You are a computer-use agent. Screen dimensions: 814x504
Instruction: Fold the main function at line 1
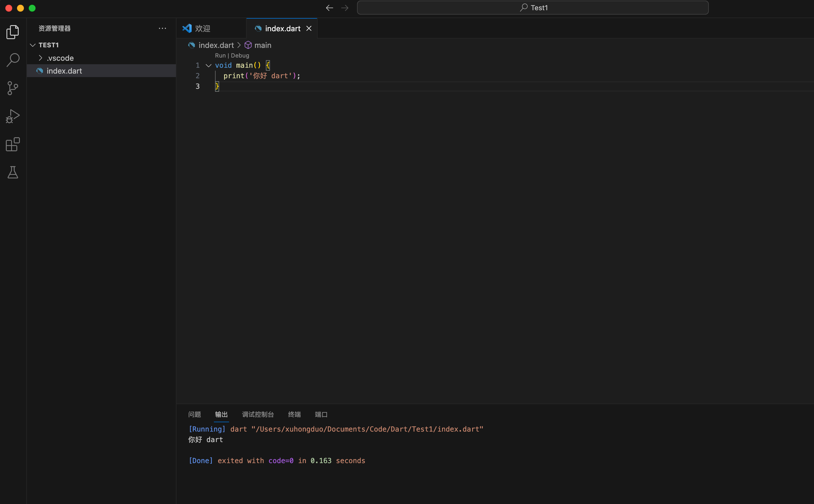(208, 65)
